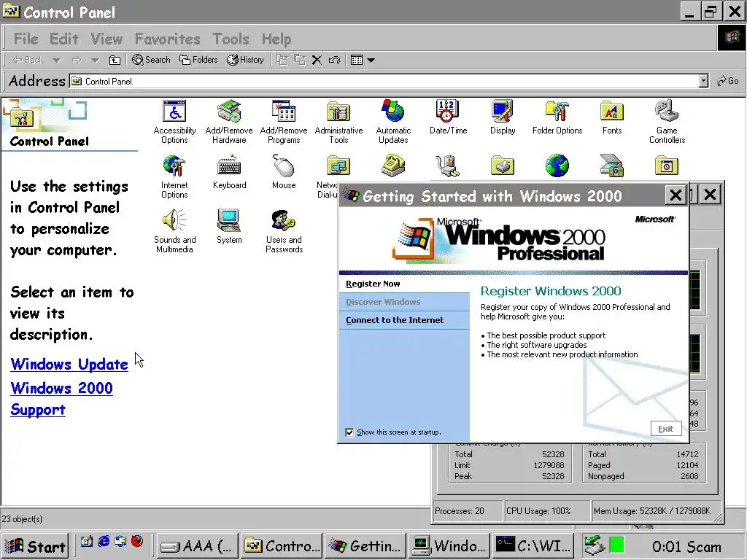The width and height of the screenshot is (747, 560).
Task: Click the Start button
Action: (35, 546)
